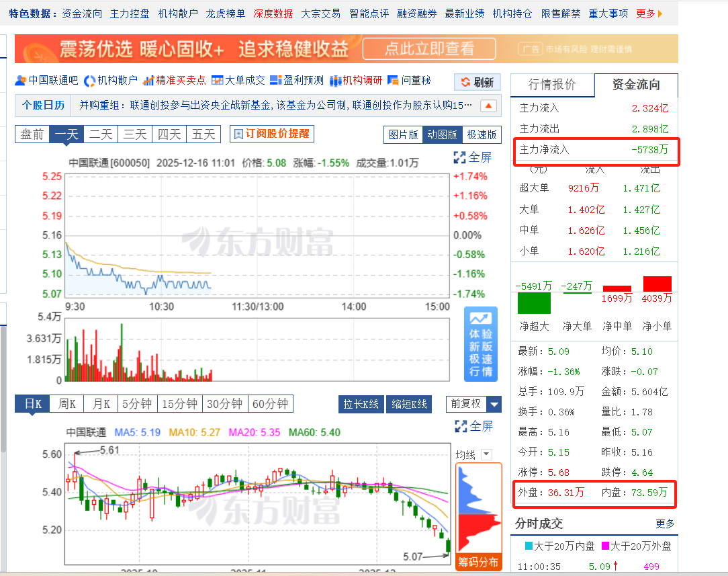Open 体验新版极速行情 blue banner
The height and width of the screenshot is (576, 728).
[x=481, y=344]
